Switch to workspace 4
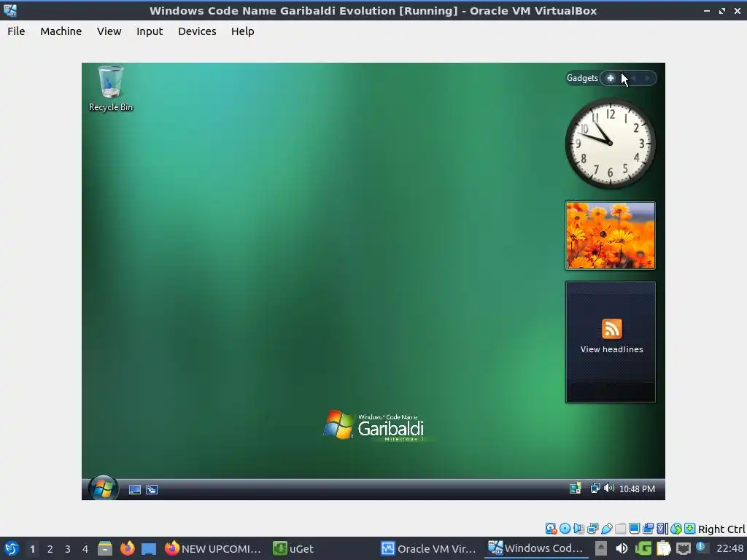747x560 pixels. pyautogui.click(x=85, y=549)
